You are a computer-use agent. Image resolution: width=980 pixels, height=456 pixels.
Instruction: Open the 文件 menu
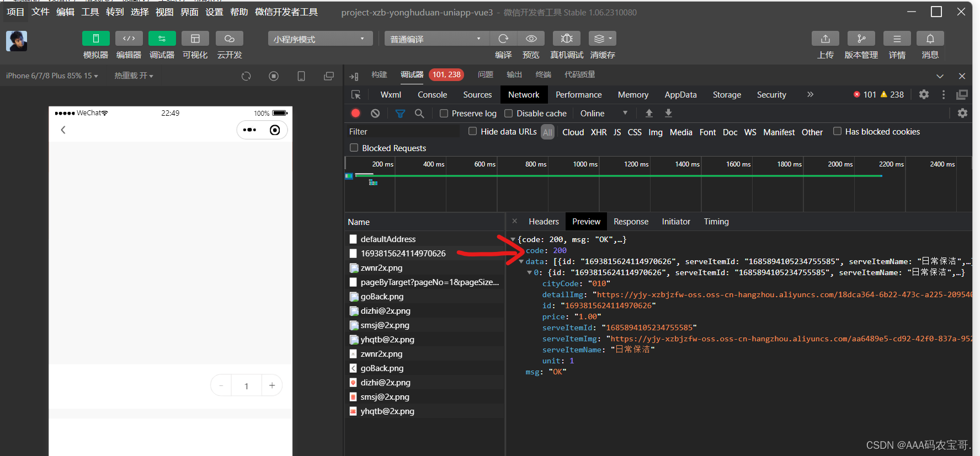click(40, 12)
